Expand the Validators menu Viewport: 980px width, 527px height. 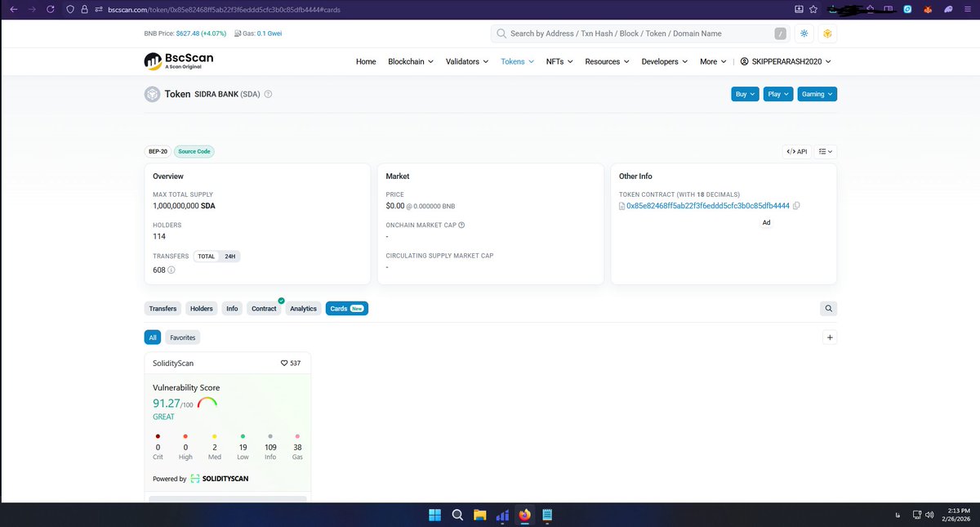[x=467, y=61]
